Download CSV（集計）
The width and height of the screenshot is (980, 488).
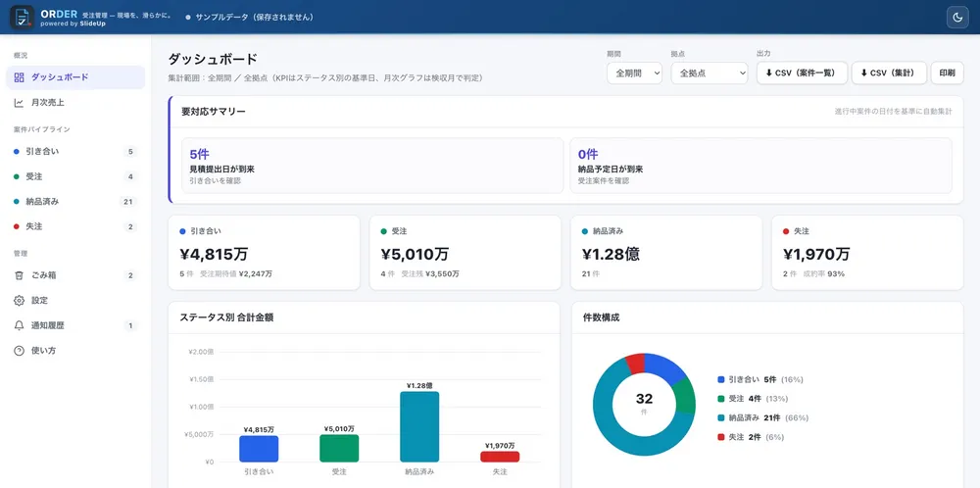(x=889, y=73)
